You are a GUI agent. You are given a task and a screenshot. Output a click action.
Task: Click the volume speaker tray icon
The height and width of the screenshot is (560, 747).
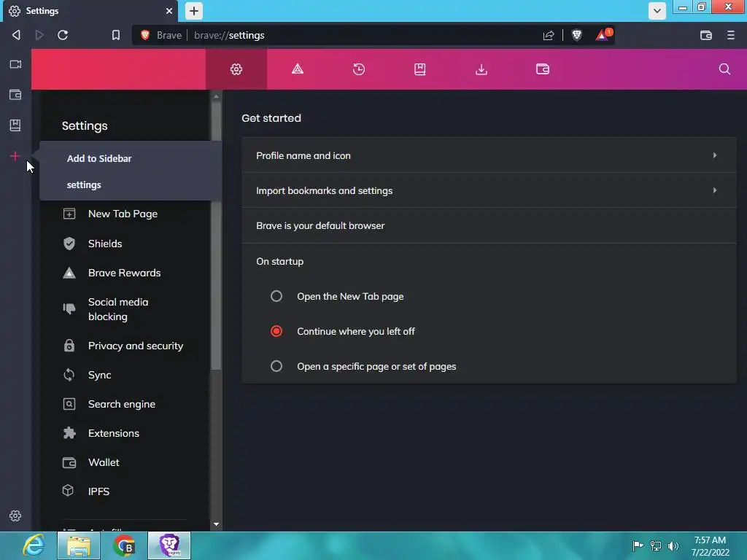tap(673, 546)
